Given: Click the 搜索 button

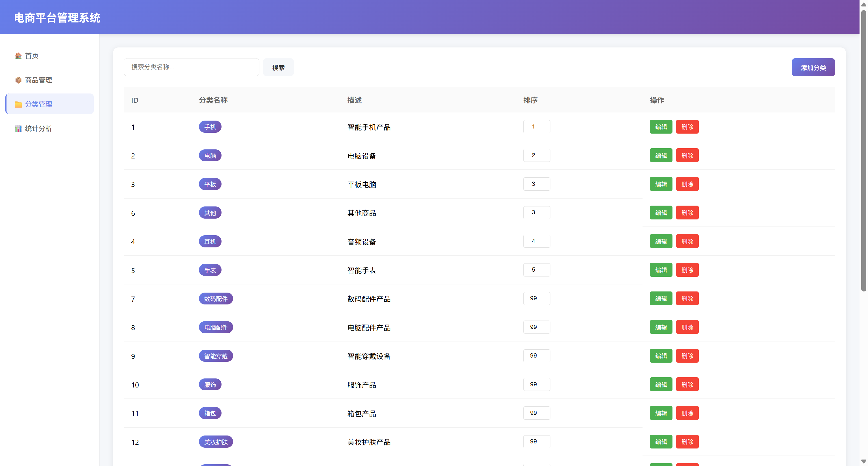Looking at the screenshot, I should pos(278,67).
